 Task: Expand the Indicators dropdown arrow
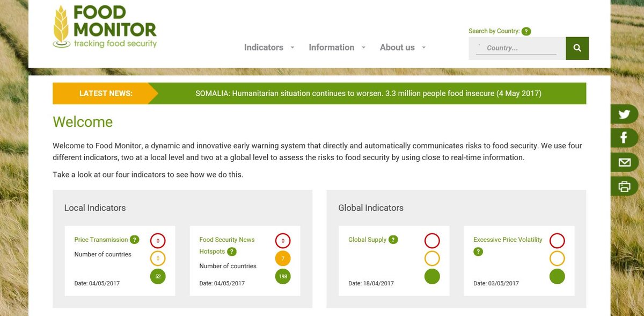(x=292, y=47)
